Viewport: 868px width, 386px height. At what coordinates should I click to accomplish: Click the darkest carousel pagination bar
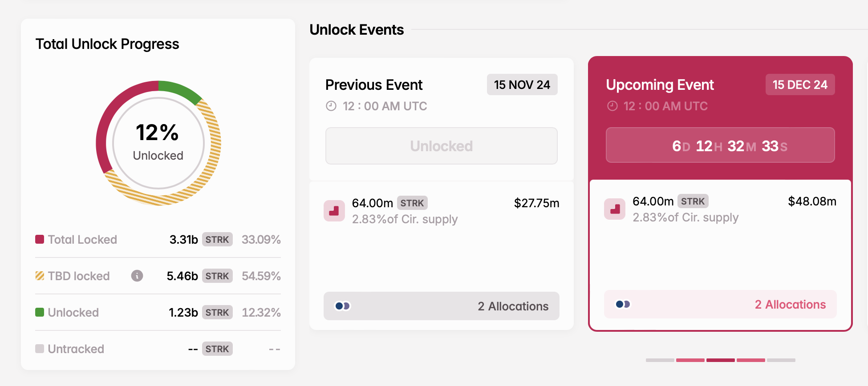click(x=720, y=360)
